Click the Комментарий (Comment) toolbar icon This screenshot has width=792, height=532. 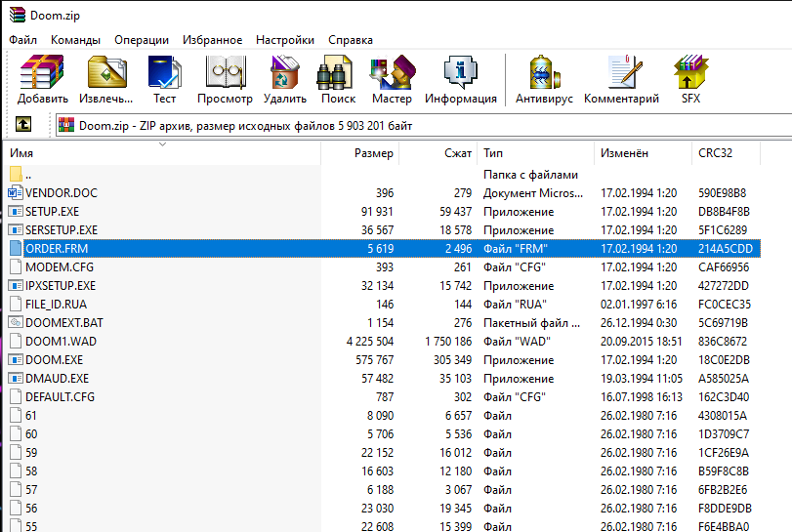coord(621,76)
